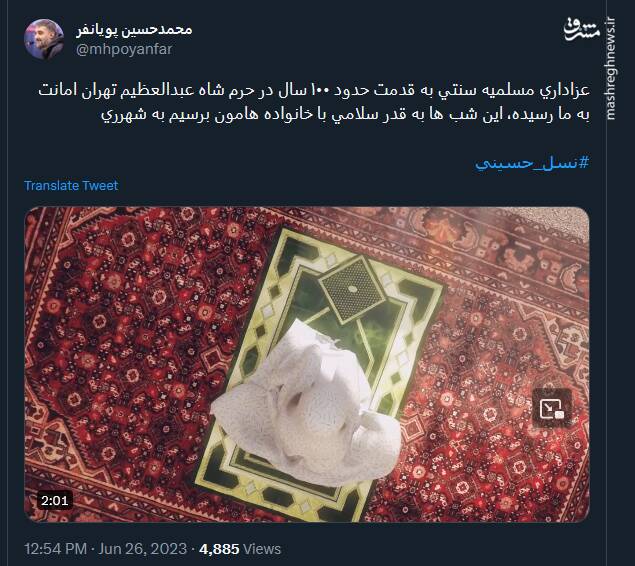Click the picture-in-picture icon on the video

coord(552,408)
